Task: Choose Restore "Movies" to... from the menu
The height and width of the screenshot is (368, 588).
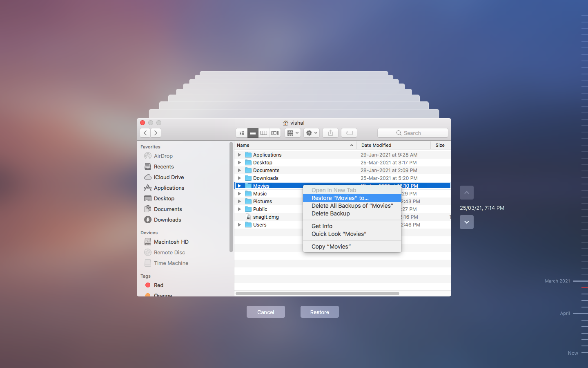Action: click(x=340, y=197)
